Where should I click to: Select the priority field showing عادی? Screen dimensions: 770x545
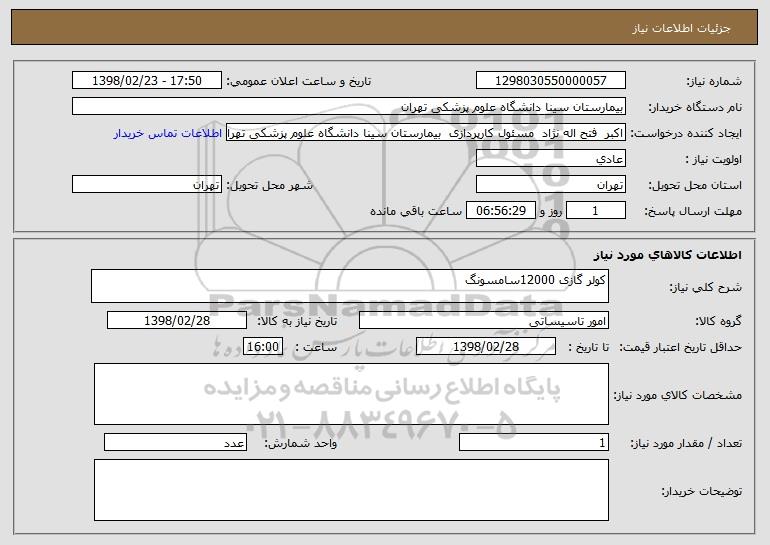click(x=550, y=159)
